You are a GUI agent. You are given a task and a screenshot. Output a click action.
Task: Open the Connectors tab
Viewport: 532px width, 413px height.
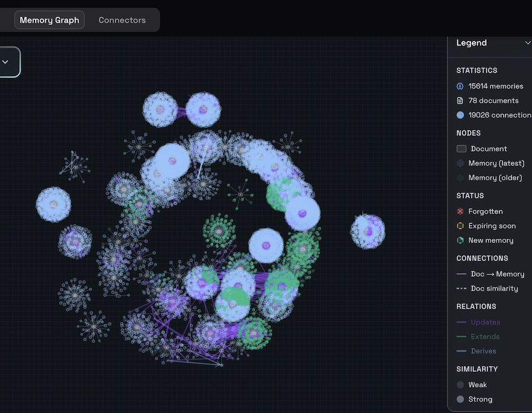[x=122, y=20]
